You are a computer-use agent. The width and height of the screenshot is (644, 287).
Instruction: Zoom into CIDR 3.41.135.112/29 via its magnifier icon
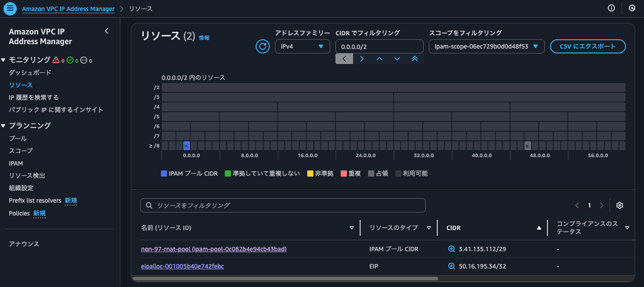(x=451, y=249)
